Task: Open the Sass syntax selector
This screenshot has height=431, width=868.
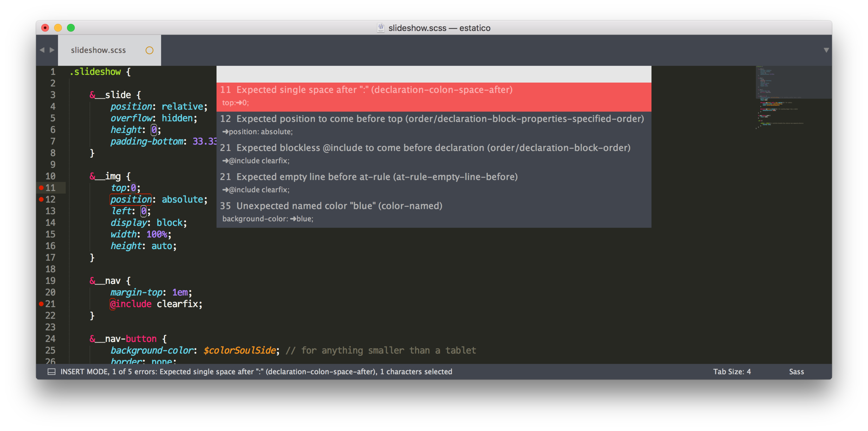Action: [x=796, y=372]
